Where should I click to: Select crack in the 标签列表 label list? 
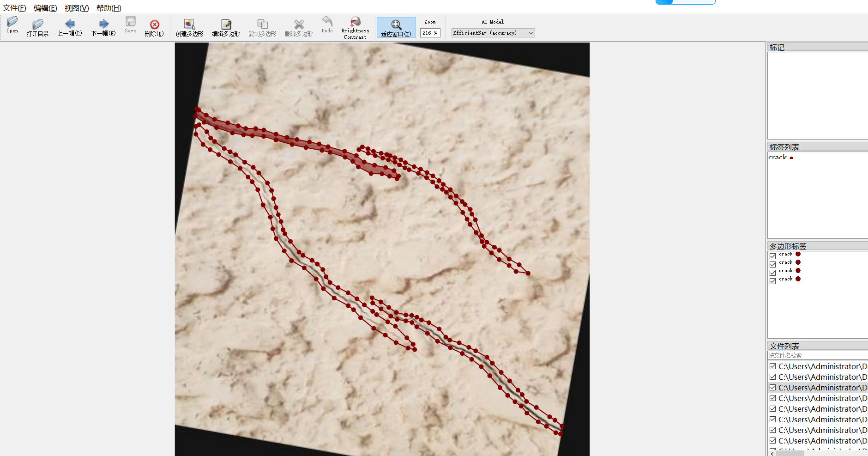(778, 158)
